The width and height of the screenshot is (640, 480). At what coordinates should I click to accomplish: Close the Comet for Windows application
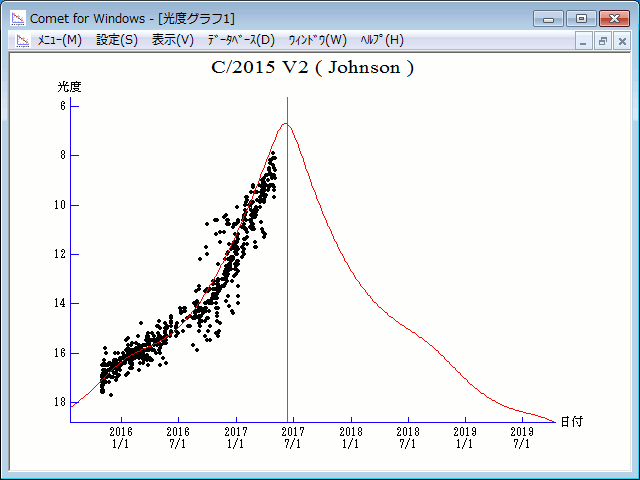point(613,18)
